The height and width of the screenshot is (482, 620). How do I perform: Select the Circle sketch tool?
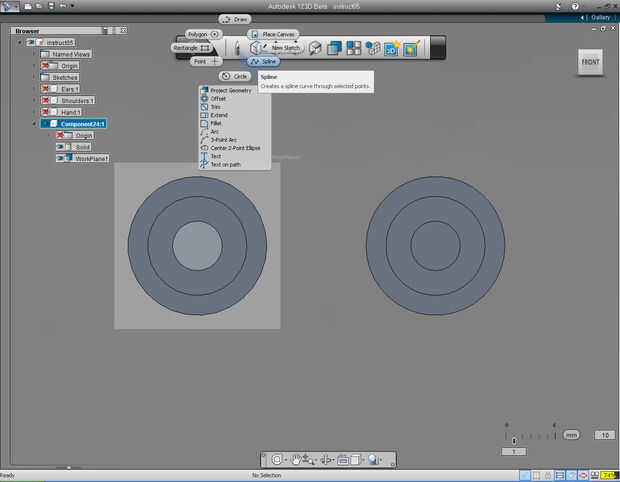(x=235, y=76)
